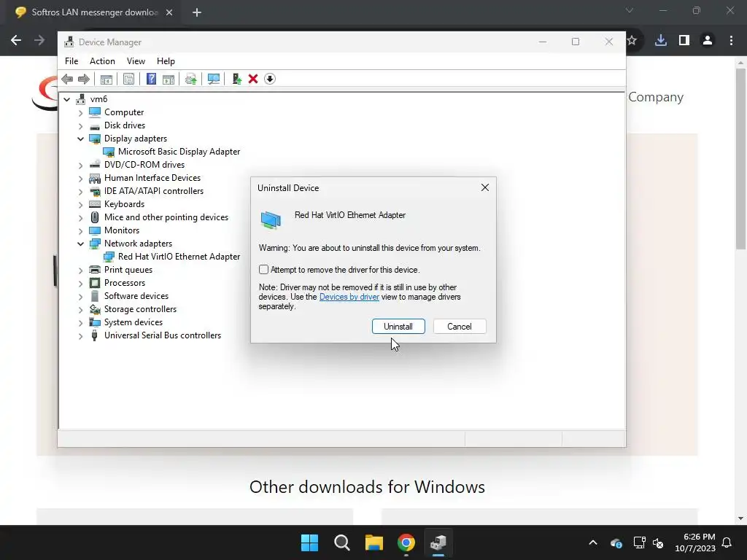747x560 pixels.
Task: Check 'Attempt to remove the driver' checkbox
Action: 263,270
